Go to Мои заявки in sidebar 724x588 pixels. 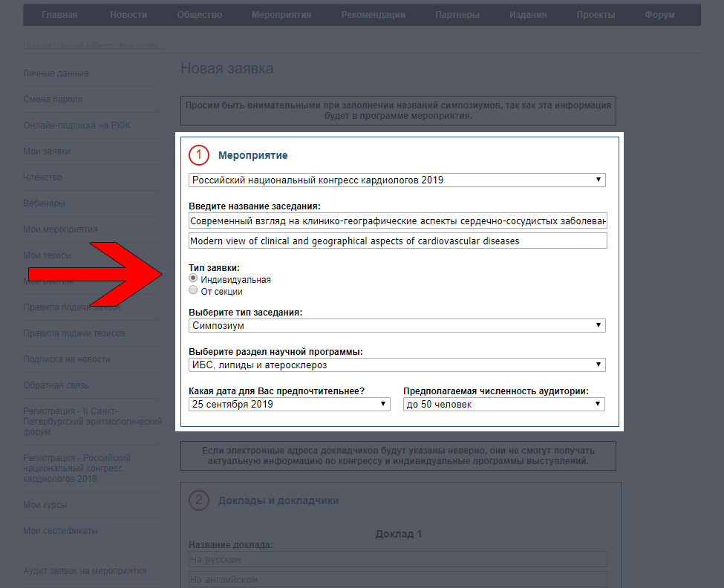coord(47,151)
